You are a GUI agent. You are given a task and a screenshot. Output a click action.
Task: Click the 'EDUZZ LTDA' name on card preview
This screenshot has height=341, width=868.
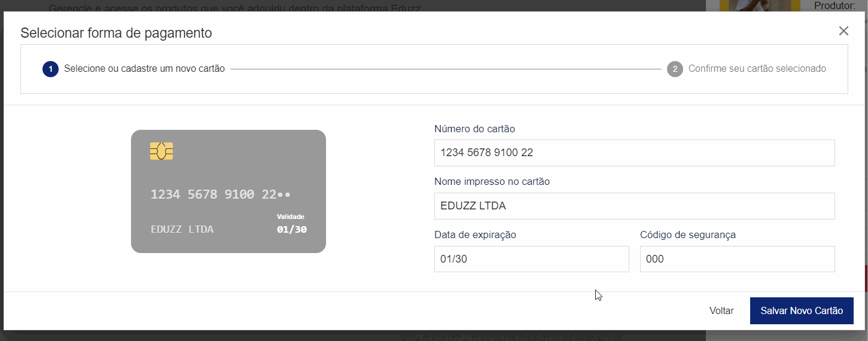182,229
